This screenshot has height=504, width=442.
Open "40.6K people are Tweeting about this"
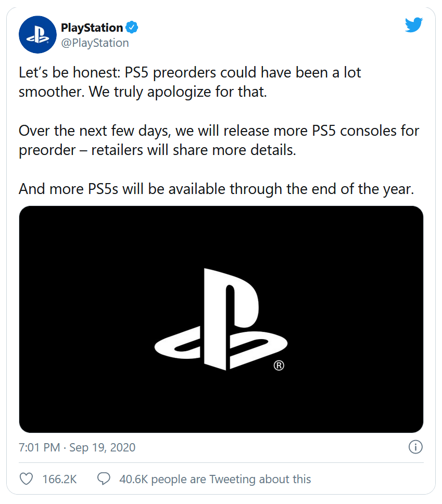pyautogui.click(x=215, y=479)
